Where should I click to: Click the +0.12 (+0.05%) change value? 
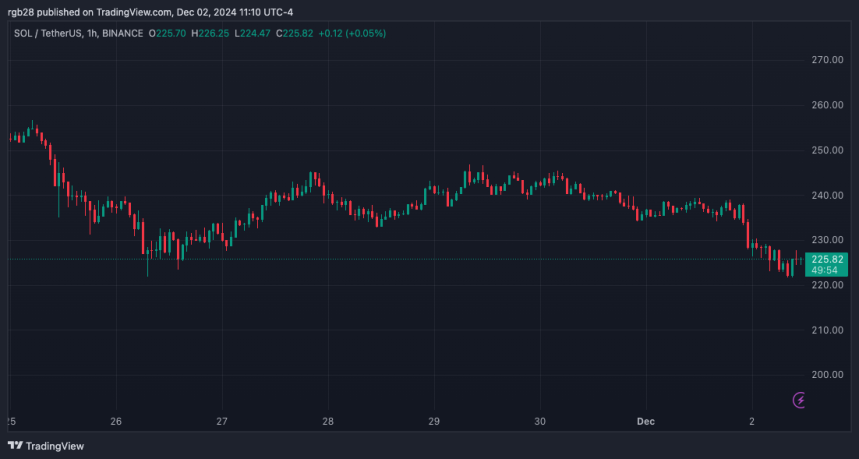click(351, 33)
